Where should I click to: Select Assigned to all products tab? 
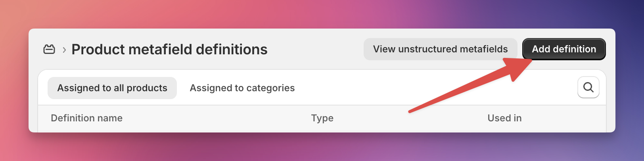click(x=112, y=88)
